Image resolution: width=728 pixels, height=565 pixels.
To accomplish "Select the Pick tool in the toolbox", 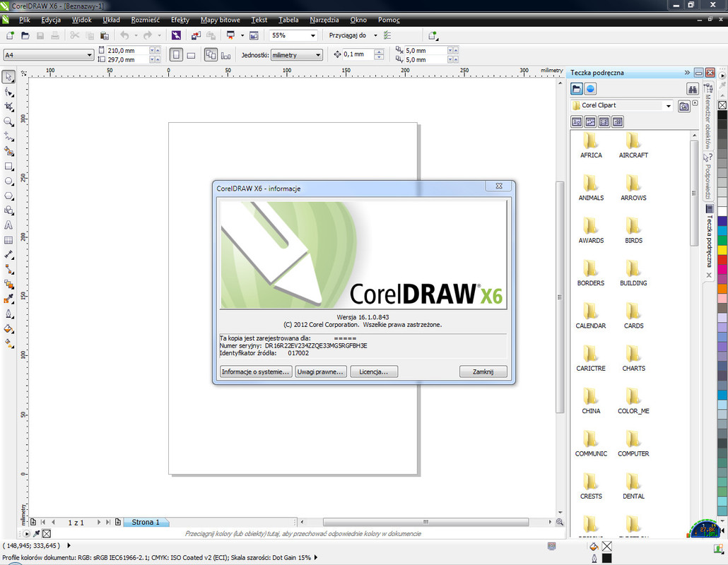I will pos(8,76).
